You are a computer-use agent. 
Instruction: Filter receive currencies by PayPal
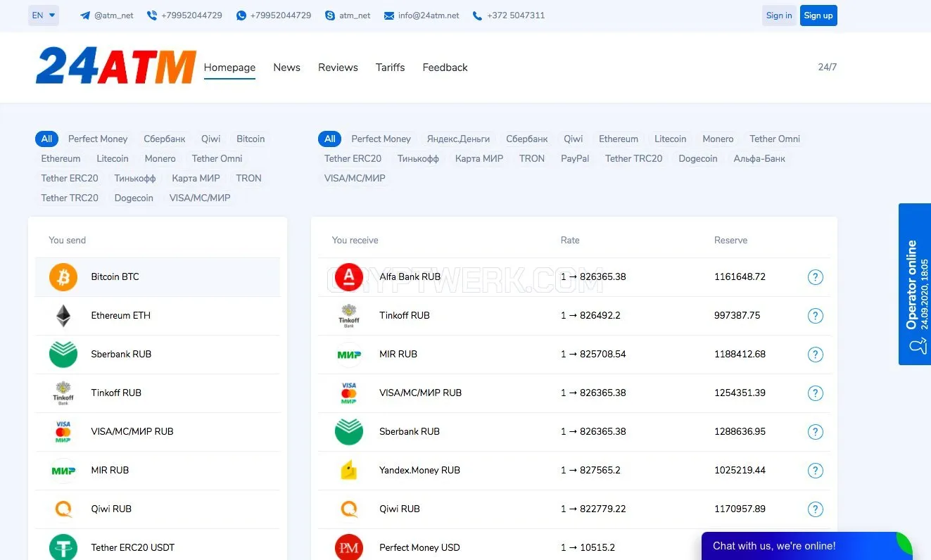tap(575, 159)
